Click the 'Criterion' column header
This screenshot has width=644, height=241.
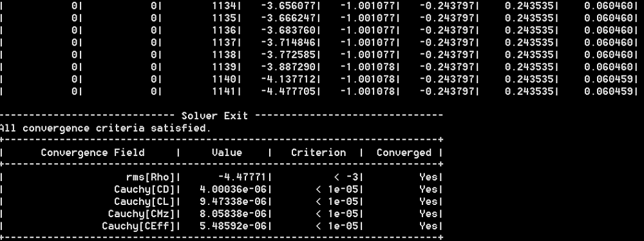(318, 153)
